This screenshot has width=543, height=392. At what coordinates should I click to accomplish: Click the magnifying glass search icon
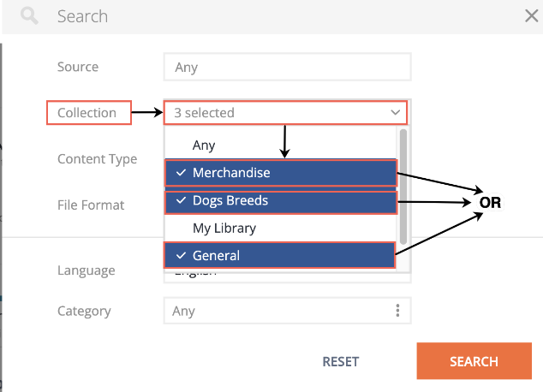pyautogui.click(x=29, y=16)
